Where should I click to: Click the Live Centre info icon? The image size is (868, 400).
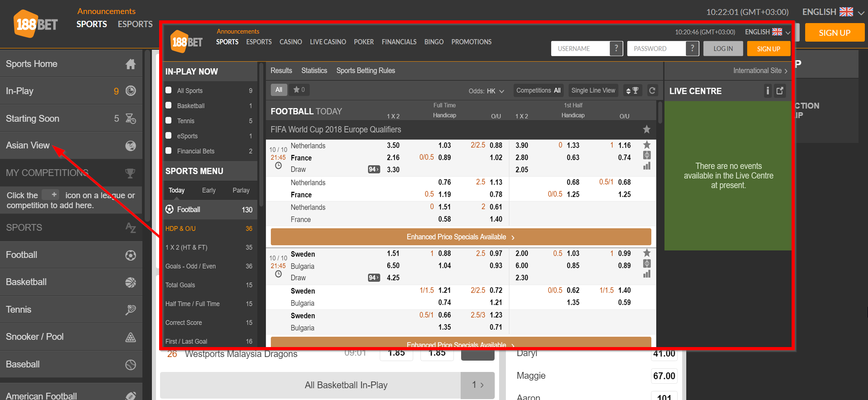767,91
